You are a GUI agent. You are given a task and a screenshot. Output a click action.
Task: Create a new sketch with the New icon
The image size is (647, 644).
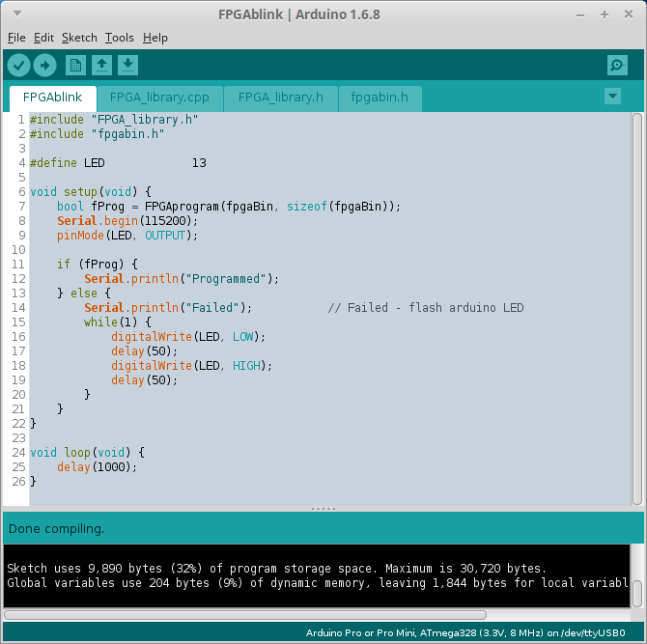point(75,66)
